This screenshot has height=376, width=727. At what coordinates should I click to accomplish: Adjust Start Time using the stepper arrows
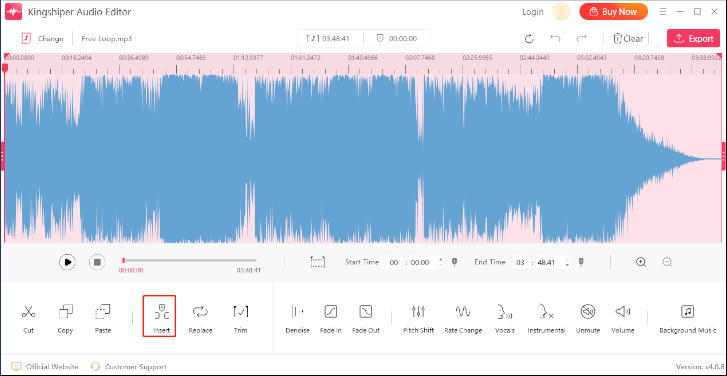(440, 262)
